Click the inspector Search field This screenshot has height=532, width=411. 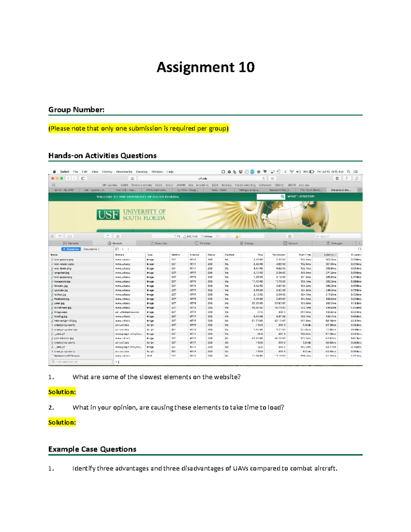point(338,236)
